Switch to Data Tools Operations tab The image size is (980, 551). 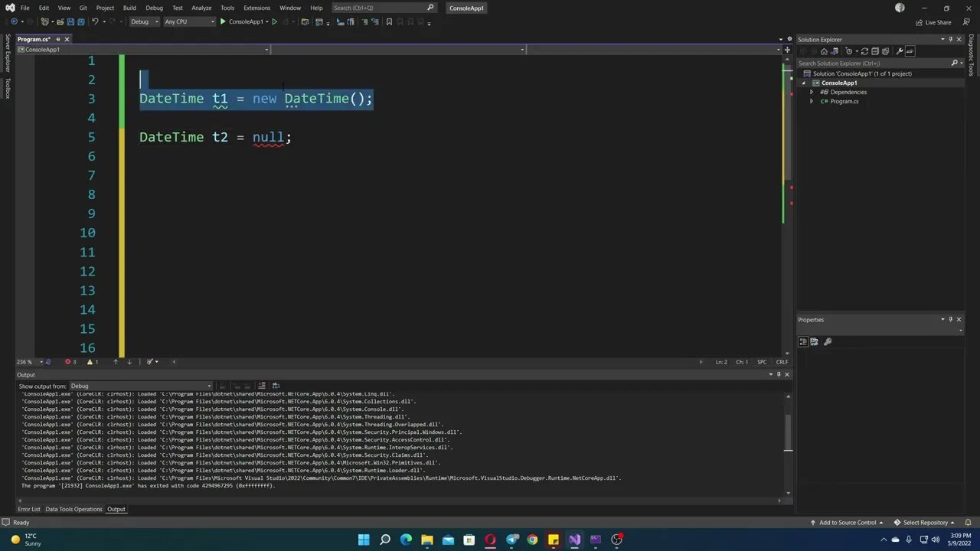73,509
